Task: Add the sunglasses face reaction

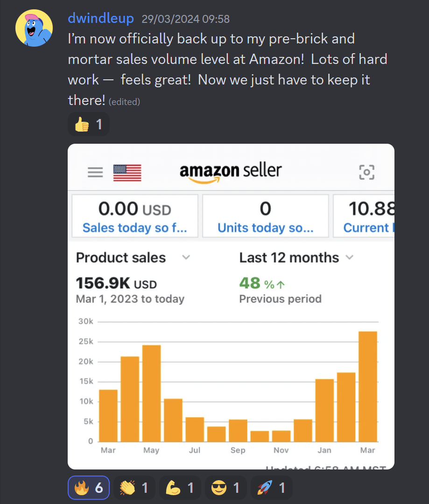Action: tap(225, 488)
